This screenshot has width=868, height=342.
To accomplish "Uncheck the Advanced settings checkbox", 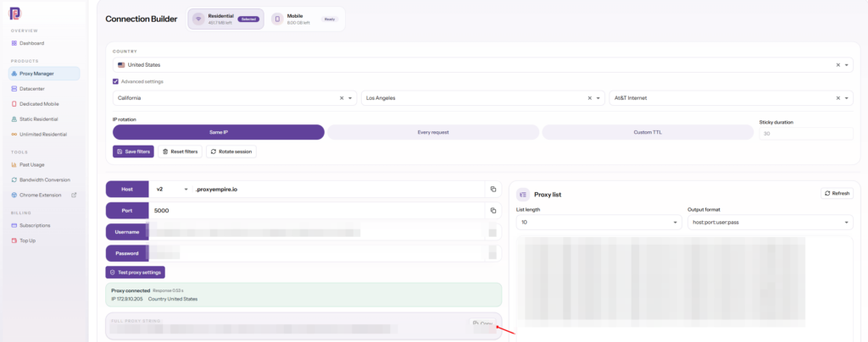I will click(115, 81).
